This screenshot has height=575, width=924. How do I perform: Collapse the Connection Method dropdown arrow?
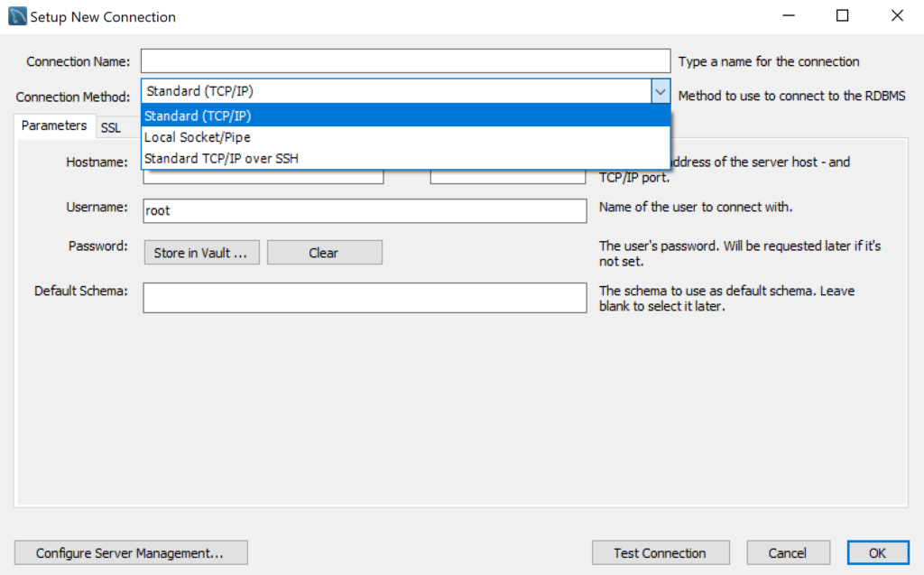[x=661, y=91]
